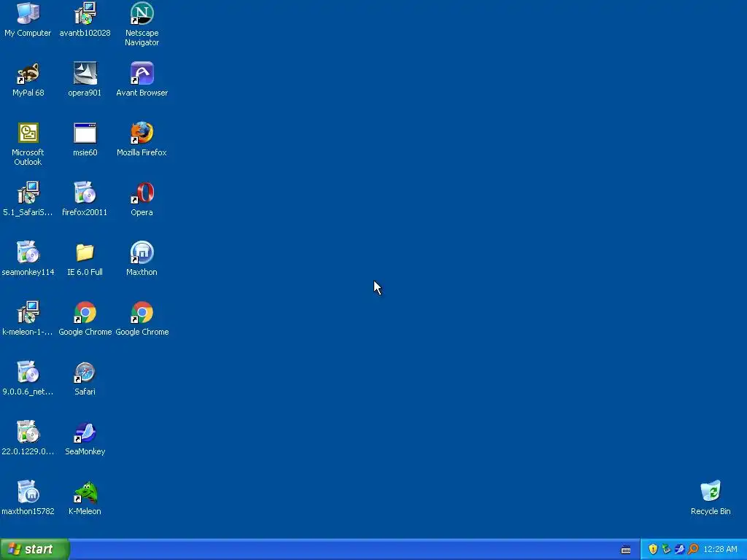Click the 9.0.0.6_net... installer icon

pyautogui.click(x=28, y=372)
